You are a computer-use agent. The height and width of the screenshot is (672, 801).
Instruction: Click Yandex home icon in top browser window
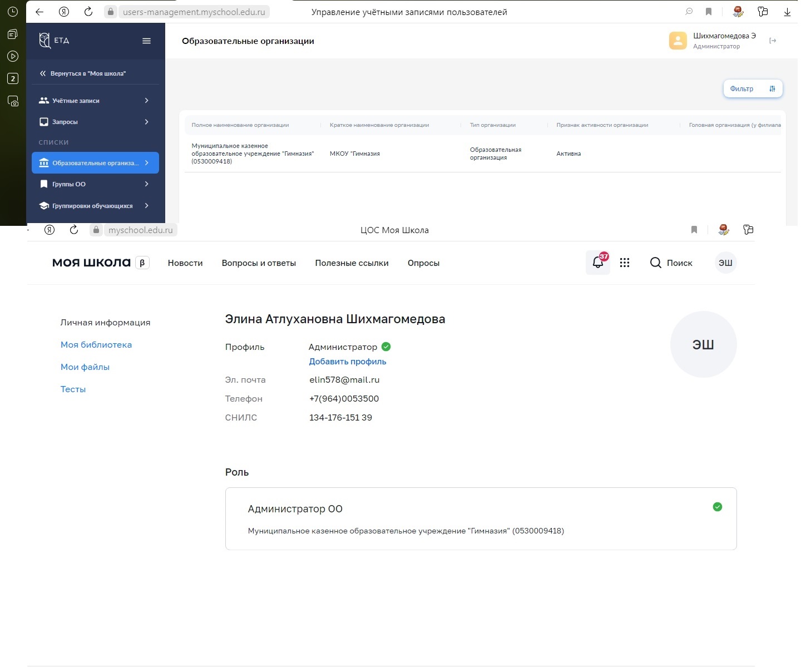click(x=64, y=12)
